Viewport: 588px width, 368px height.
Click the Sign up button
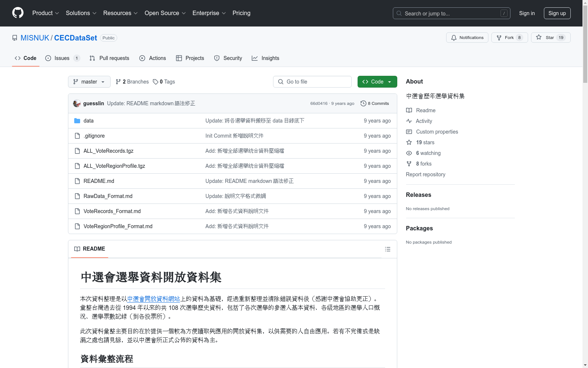557,13
